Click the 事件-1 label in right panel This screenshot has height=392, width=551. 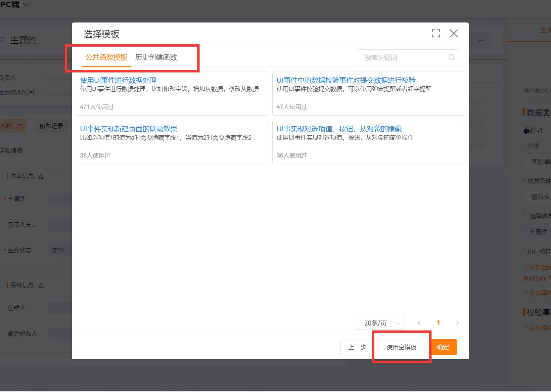point(533,131)
